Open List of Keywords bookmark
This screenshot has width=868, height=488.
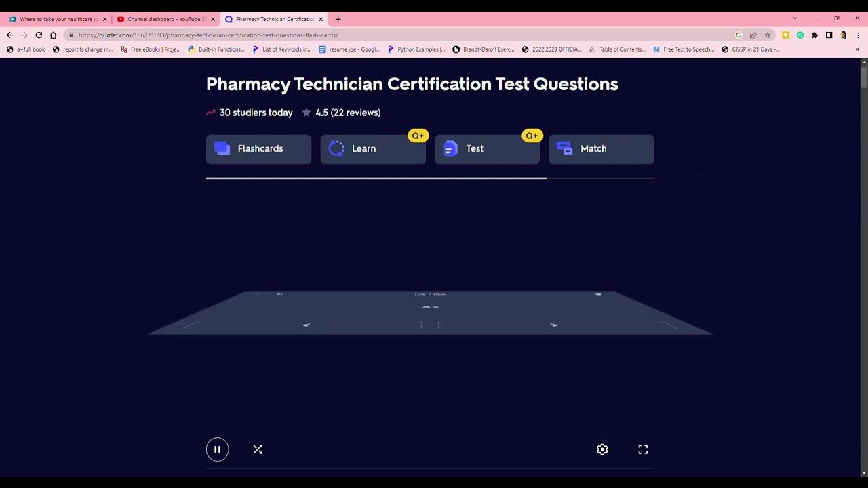tap(282, 49)
